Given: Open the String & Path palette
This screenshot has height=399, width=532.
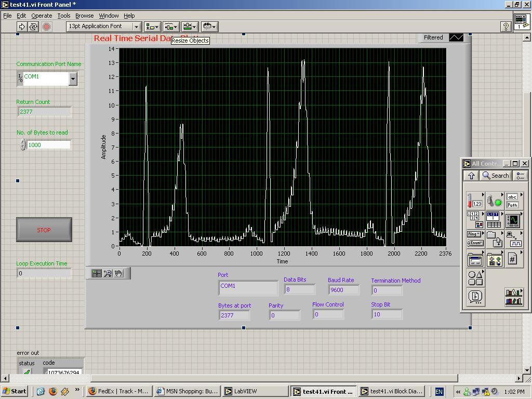Looking at the screenshot, I should (514, 200).
